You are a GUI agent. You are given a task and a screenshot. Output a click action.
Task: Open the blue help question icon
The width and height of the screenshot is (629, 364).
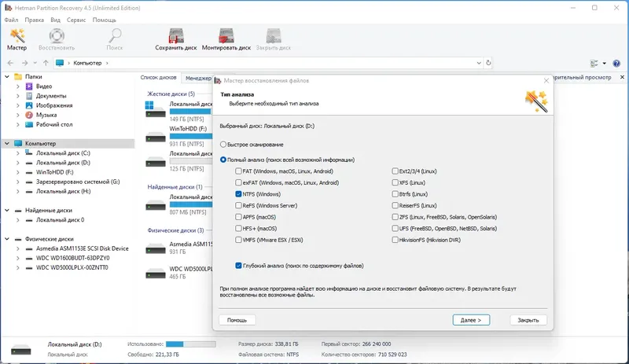pos(616,64)
